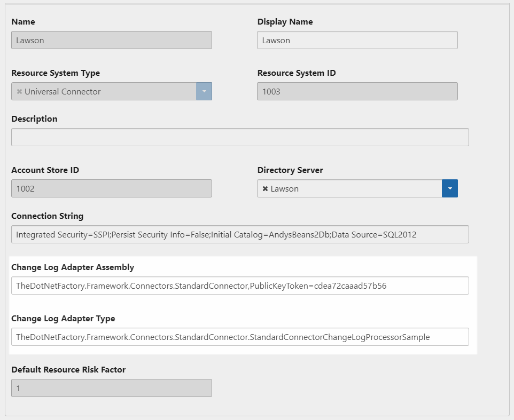
Task: Click the Universal Connector combo box text
Action: coord(63,92)
